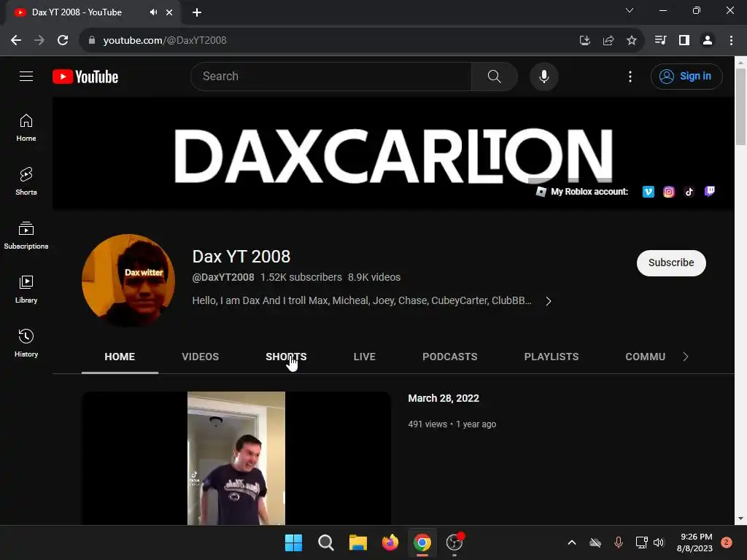Click the YouTube logo
This screenshot has width=747, height=560.
pyautogui.click(x=85, y=77)
